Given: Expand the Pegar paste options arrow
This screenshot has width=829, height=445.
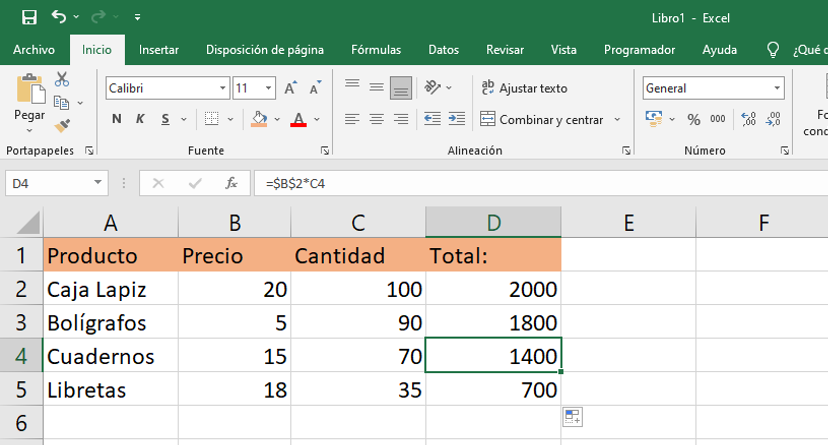Looking at the screenshot, I should pos(30,131).
